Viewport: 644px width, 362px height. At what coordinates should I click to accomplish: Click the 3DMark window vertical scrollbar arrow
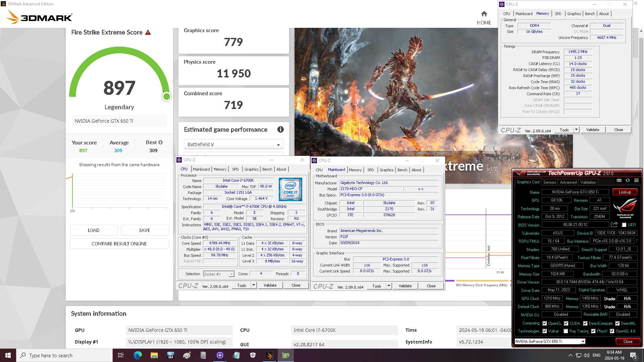641,31
